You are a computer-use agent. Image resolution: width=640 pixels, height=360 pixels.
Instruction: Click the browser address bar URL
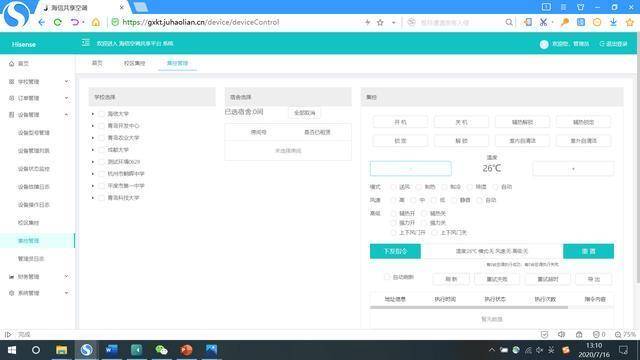[x=201, y=22]
